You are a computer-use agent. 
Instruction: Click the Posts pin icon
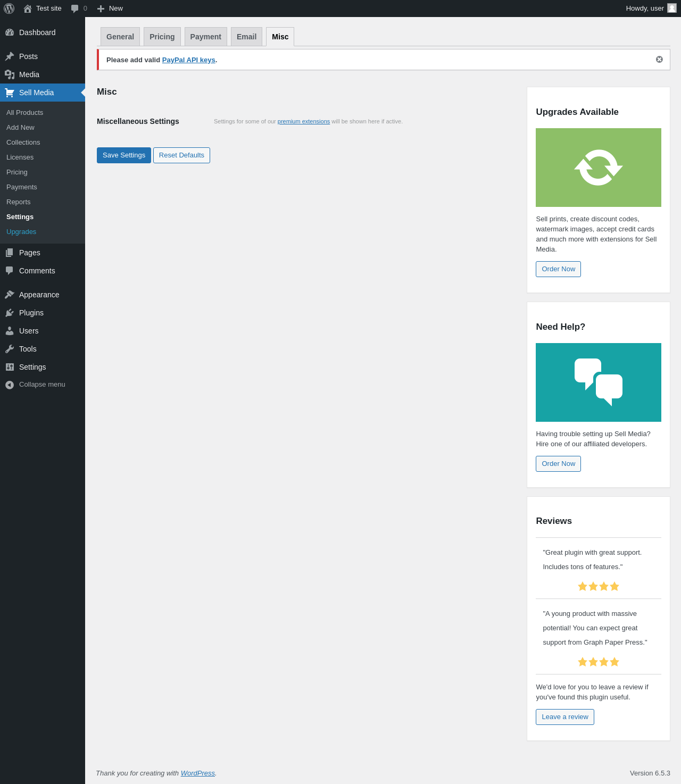[x=10, y=56]
